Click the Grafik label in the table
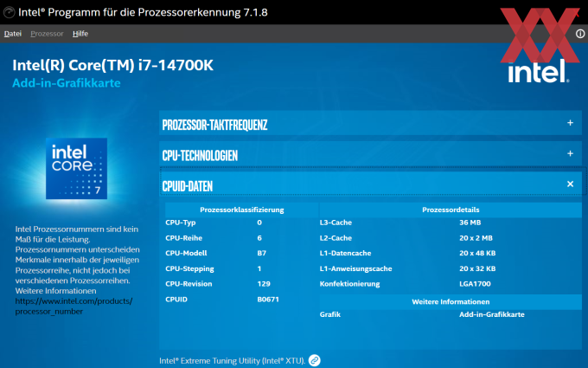 pyautogui.click(x=330, y=314)
